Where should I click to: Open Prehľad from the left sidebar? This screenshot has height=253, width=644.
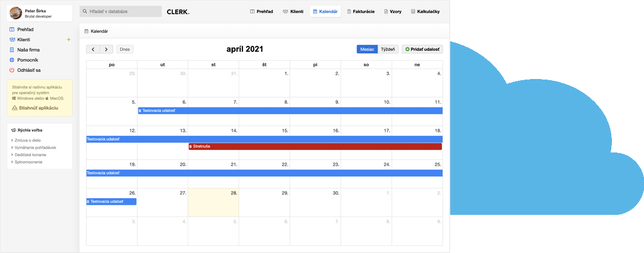(x=25, y=29)
